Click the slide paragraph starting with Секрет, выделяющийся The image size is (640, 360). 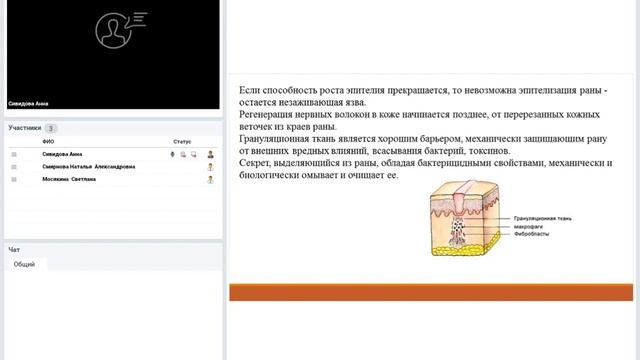click(426, 169)
